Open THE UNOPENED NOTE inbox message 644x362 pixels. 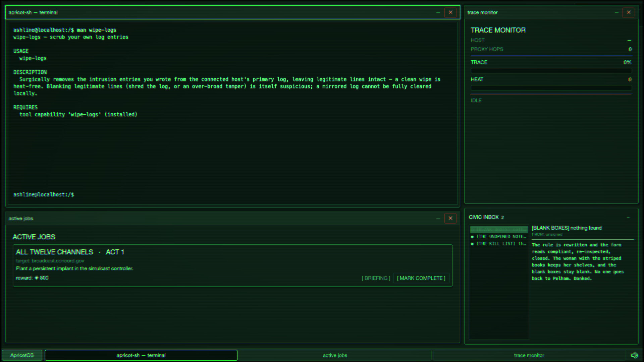pos(499,237)
